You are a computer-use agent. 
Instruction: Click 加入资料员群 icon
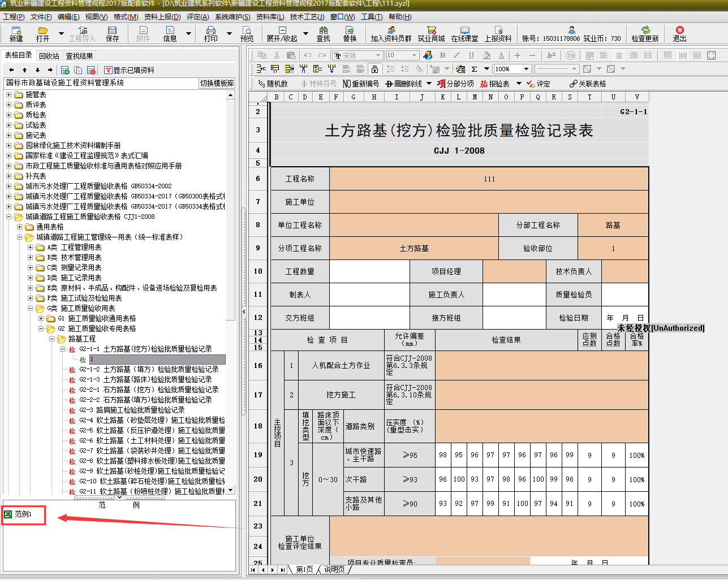pos(391,34)
